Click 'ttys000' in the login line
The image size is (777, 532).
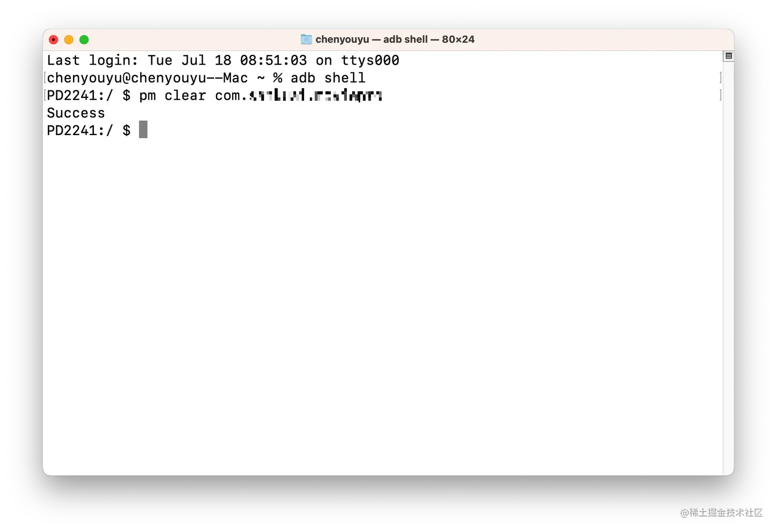[370, 61]
